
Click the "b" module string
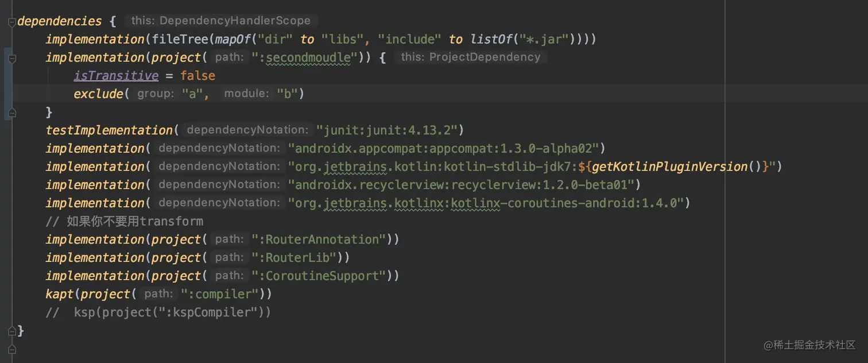(287, 94)
